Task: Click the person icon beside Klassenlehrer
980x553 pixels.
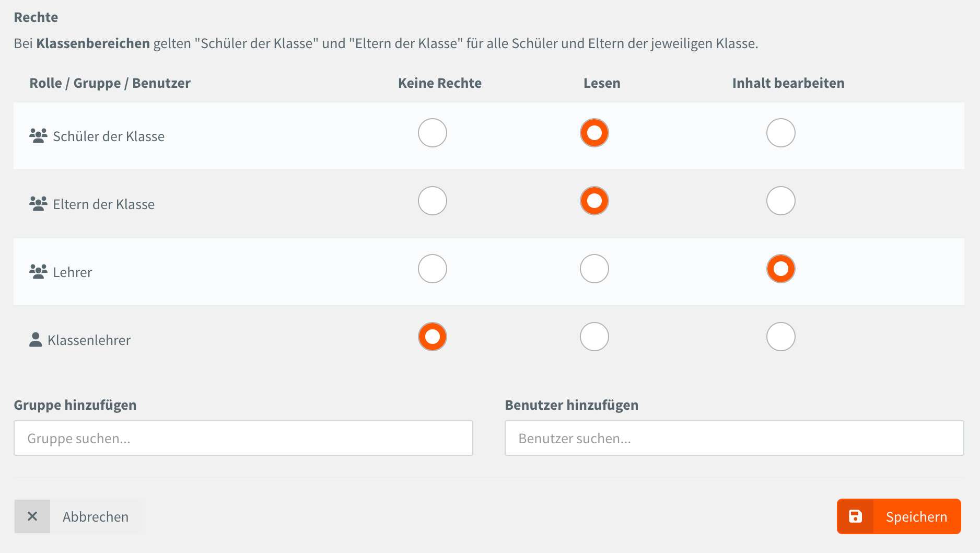Action: click(x=36, y=340)
